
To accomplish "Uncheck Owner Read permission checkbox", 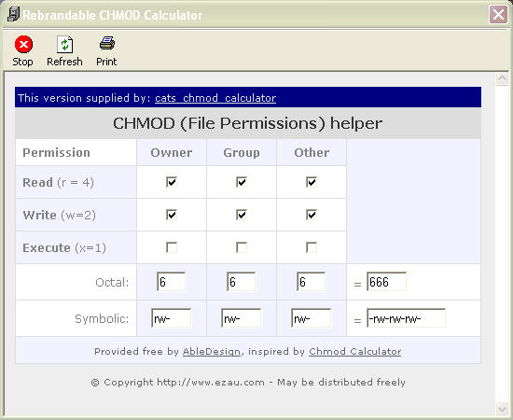I will pos(172,182).
